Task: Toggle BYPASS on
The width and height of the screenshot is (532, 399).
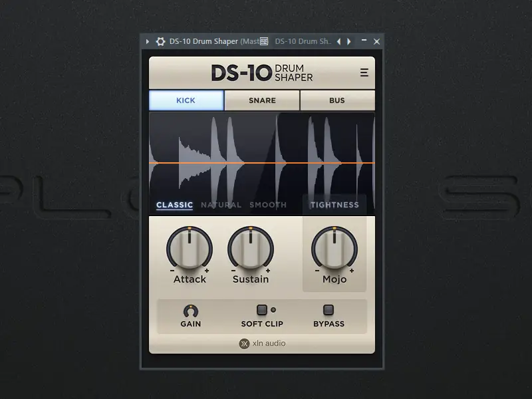Action: (329, 309)
